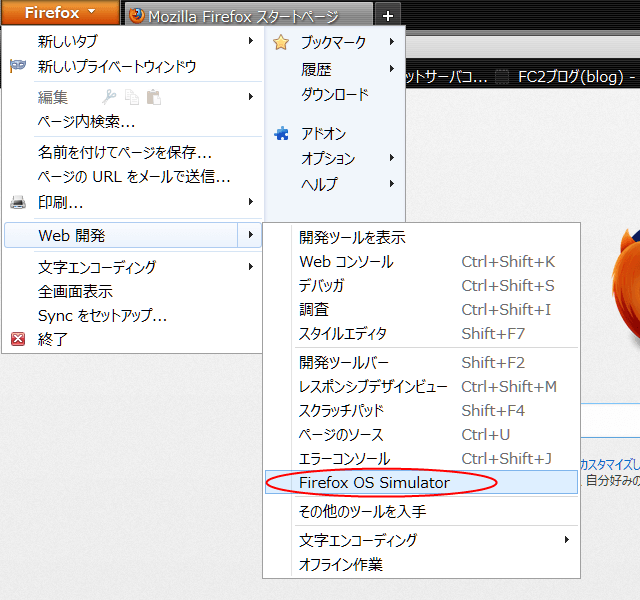Switch to Mozilla Firefox スタートページ tab
Image resolution: width=640 pixels, height=600 pixels.
243,16
